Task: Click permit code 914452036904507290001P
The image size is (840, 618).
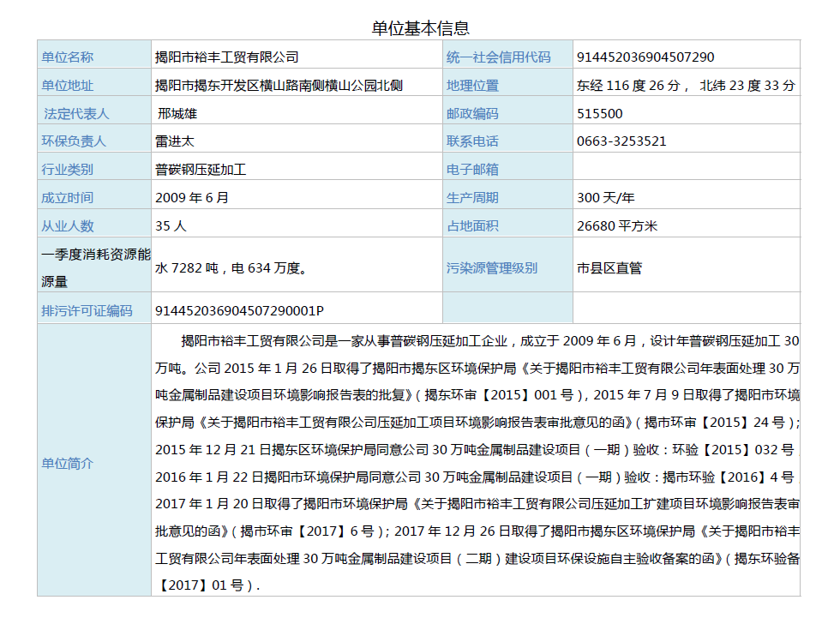Action: [x=239, y=310]
